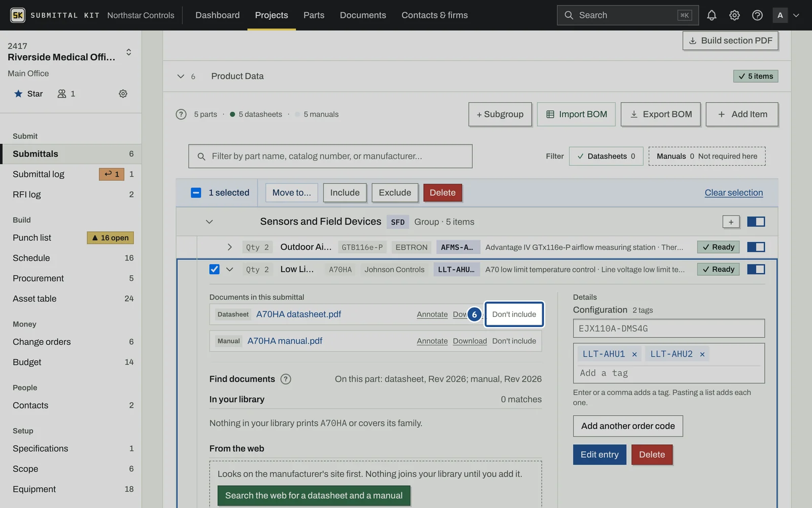
Task: Collapse the Low Limit row details
Action: click(229, 269)
